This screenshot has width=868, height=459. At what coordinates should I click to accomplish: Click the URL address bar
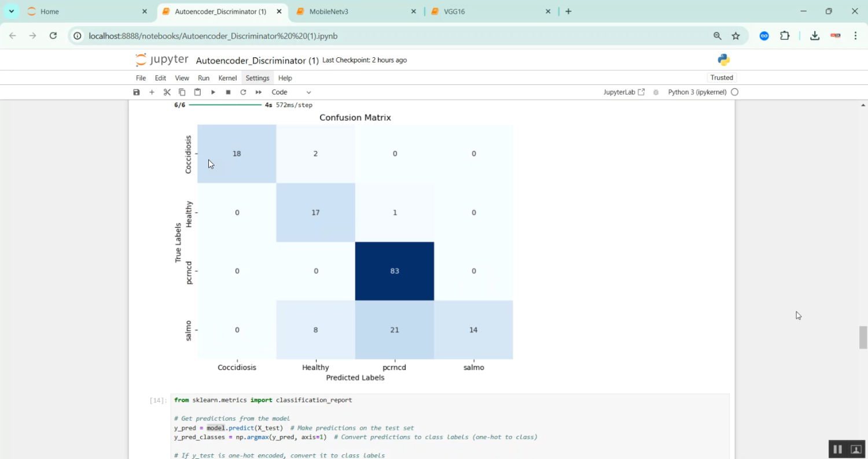[393, 36]
